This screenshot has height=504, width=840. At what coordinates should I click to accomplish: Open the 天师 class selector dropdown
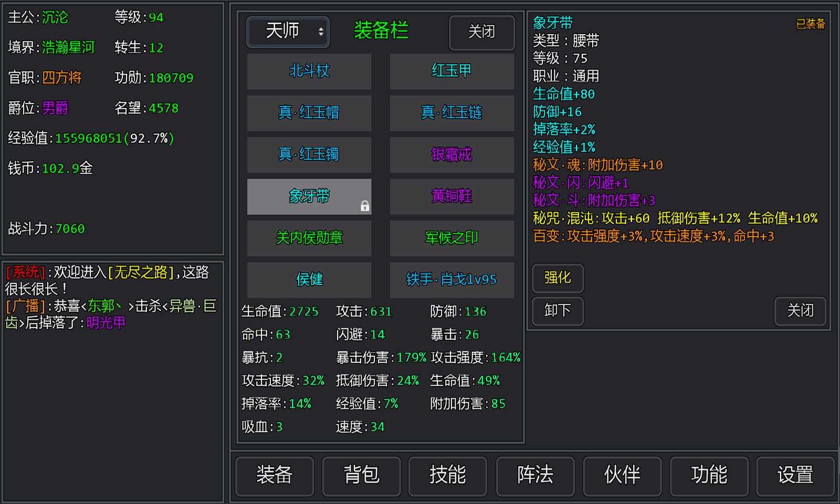(287, 32)
